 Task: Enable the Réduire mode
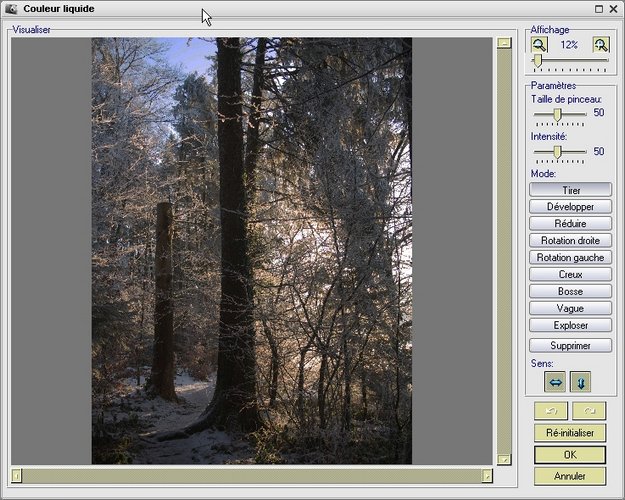point(570,224)
